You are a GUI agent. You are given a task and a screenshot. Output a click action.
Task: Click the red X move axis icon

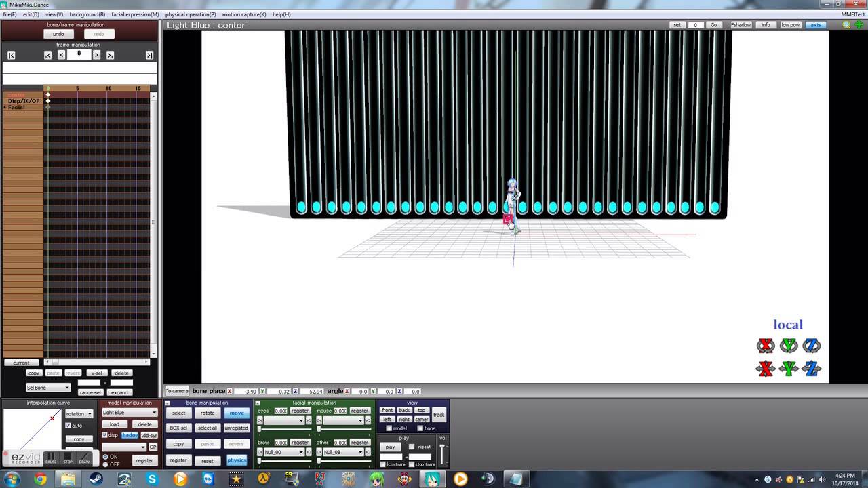pos(766,369)
